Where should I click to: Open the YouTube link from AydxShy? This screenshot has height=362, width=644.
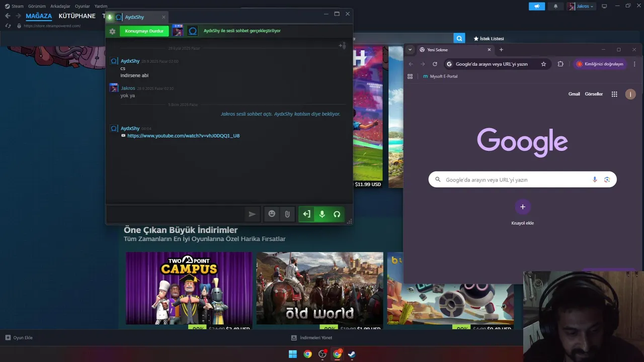point(184,136)
